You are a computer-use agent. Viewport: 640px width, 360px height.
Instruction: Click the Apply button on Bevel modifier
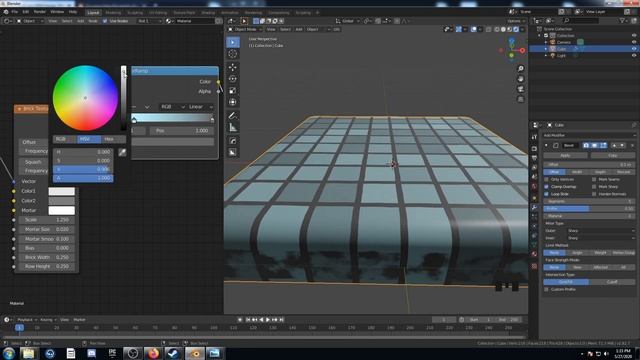coord(565,156)
